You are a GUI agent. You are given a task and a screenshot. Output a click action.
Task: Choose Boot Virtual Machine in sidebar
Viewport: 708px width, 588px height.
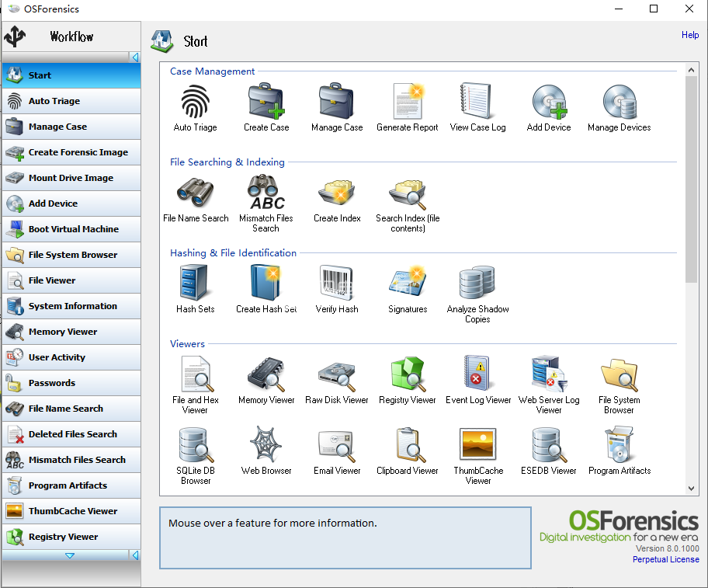click(x=71, y=229)
